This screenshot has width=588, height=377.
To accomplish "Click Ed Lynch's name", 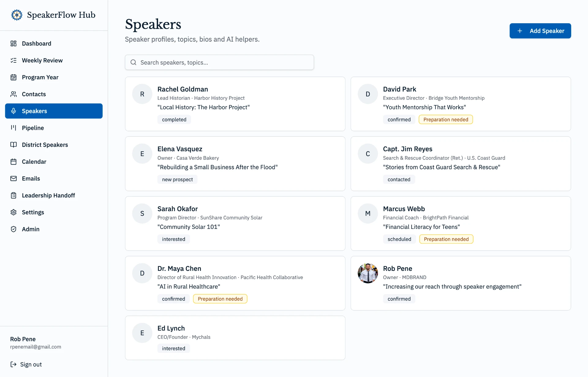I will [x=171, y=328].
